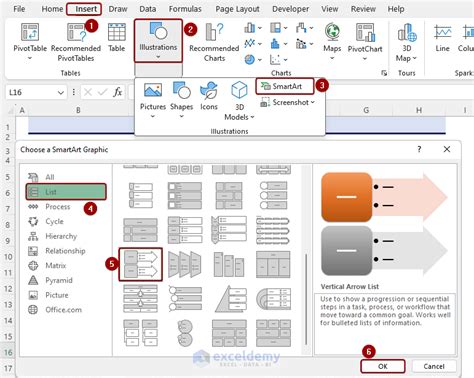Viewport: 474px width, 378px height.
Task: Open the Help tab
Action: (x=396, y=9)
